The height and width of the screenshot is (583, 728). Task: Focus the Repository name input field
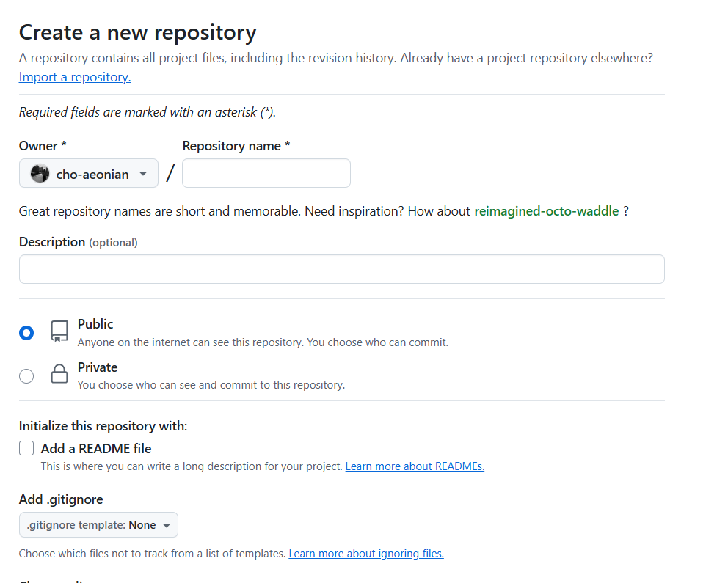point(266,174)
